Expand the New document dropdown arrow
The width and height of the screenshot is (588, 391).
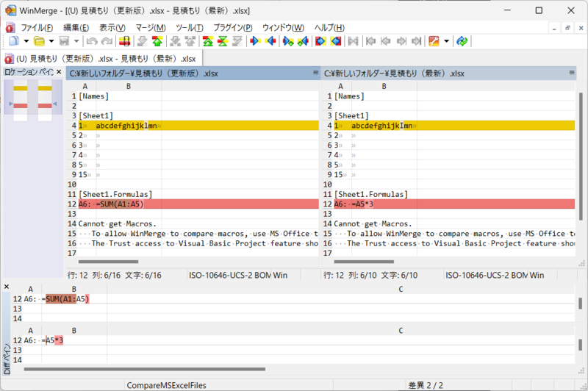(26, 41)
